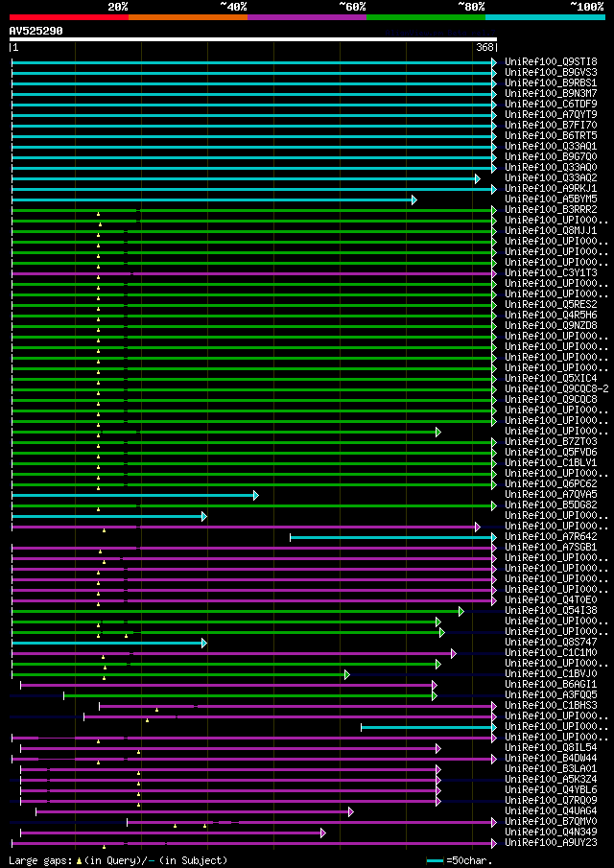Click the cyan ~100% identity legend segment
The width and height of the screenshot is (614, 868).
(x=545, y=17)
